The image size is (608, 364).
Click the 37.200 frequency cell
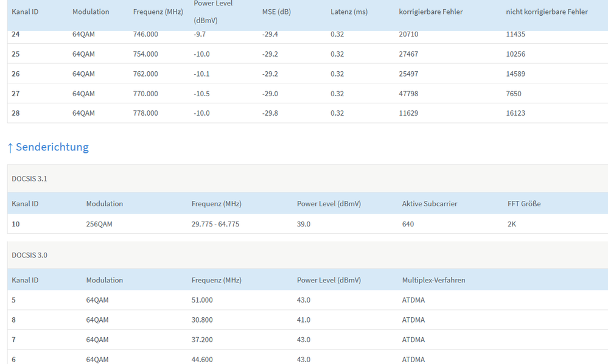(x=202, y=340)
